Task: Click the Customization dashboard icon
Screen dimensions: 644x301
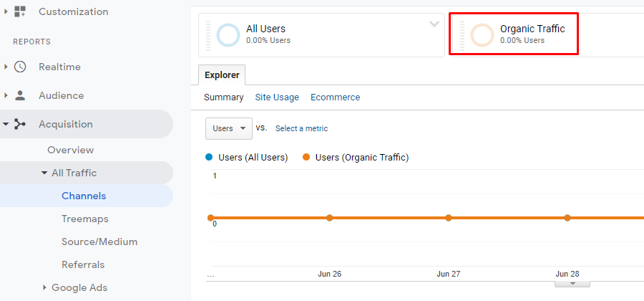Action: [x=20, y=11]
